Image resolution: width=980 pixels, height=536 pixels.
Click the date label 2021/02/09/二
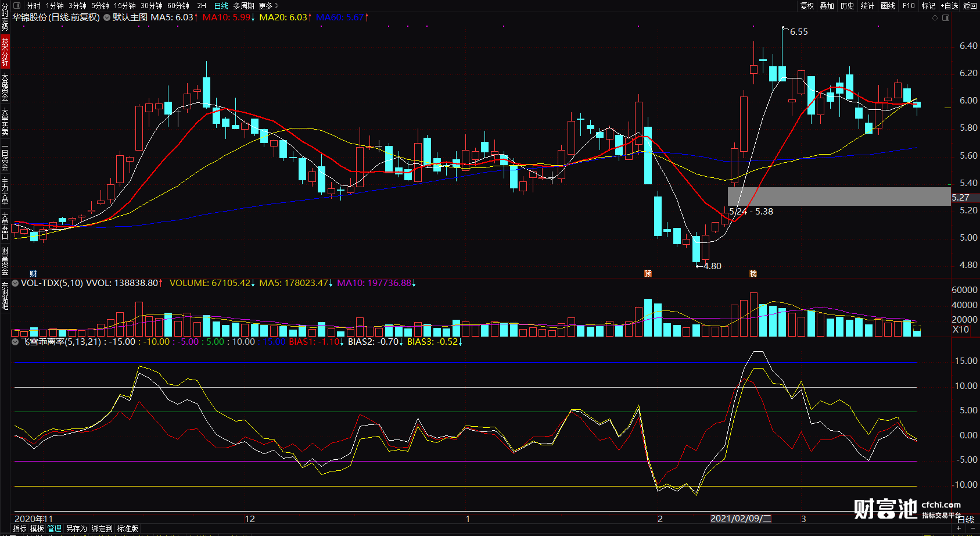[741, 519]
